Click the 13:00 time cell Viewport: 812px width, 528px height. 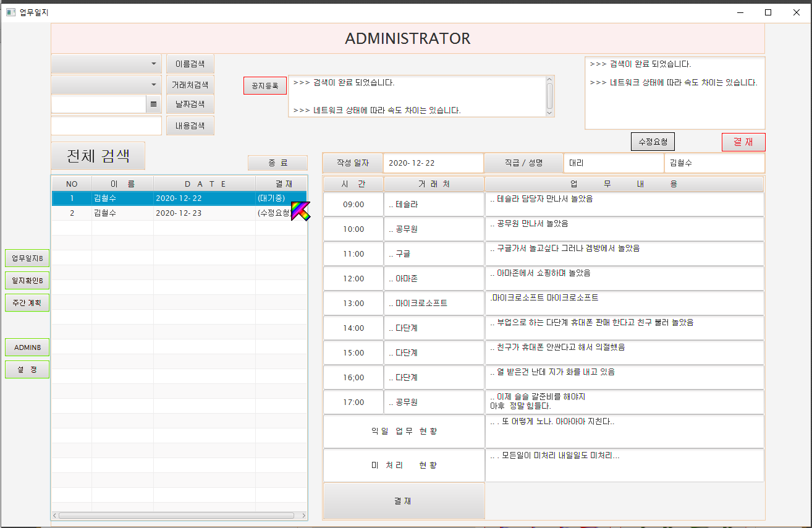(353, 303)
